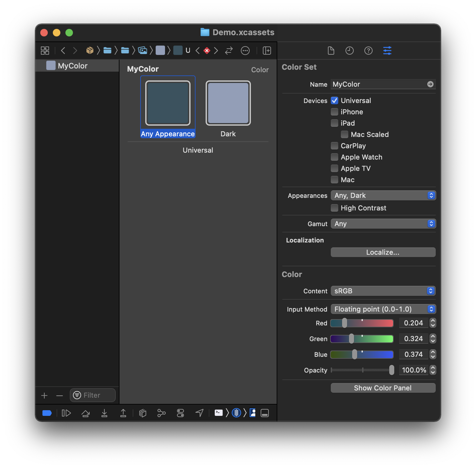Image resolution: width=476 pixels, height=468 pixels.
Task: Click the Blue value stepper
Action: tap(433, 354)
